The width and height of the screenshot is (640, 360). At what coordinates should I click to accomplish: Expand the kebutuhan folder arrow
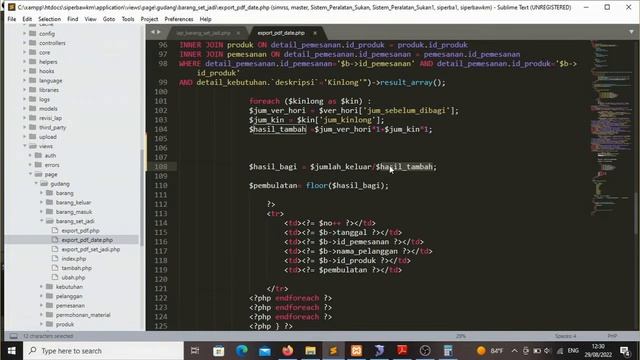42,287
